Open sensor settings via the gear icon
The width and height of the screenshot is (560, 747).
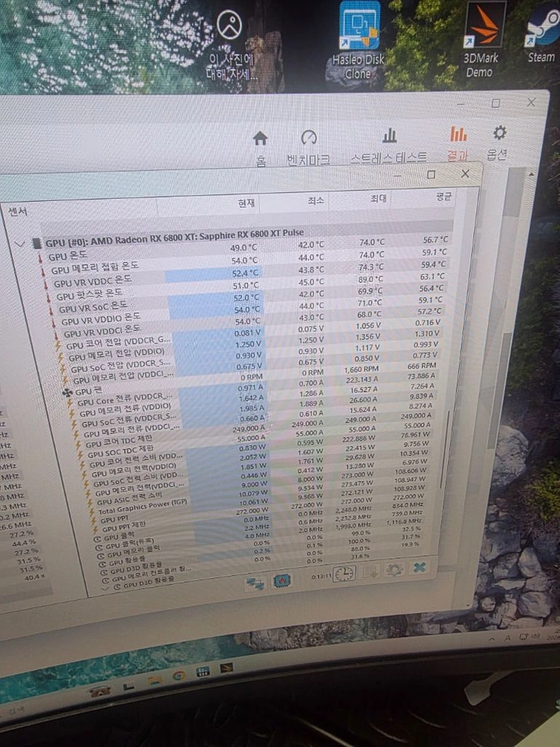394,568
